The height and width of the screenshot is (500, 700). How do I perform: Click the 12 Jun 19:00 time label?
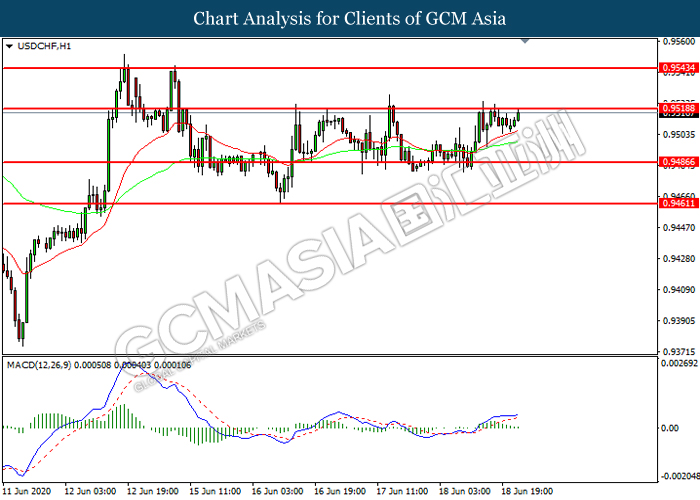tap(153, 491)
